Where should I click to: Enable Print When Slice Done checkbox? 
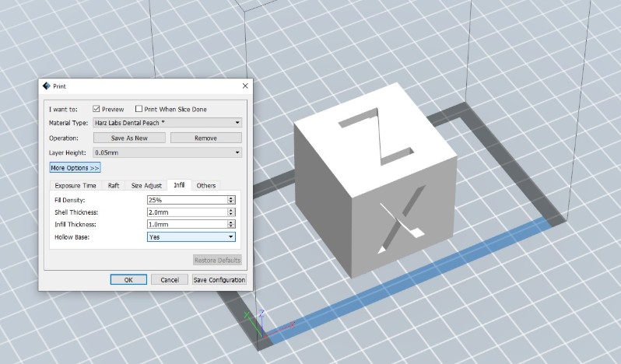coord(139,109)
